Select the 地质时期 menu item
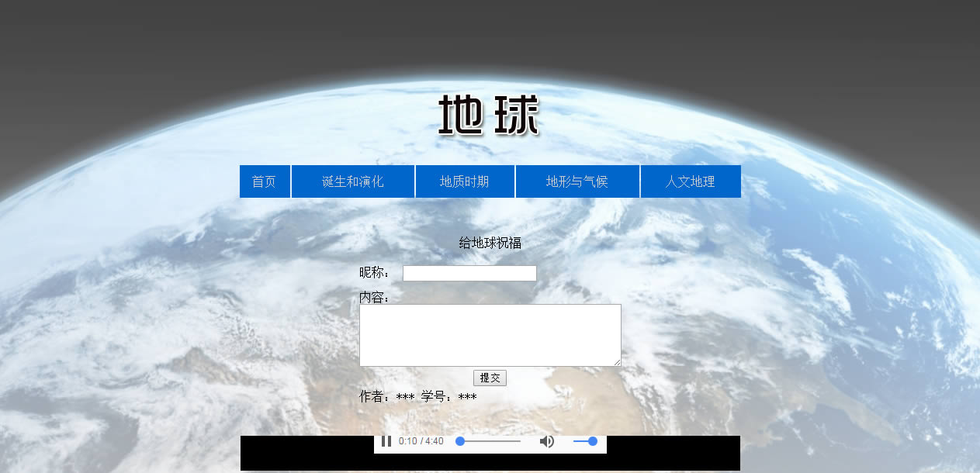 [465, 181]
